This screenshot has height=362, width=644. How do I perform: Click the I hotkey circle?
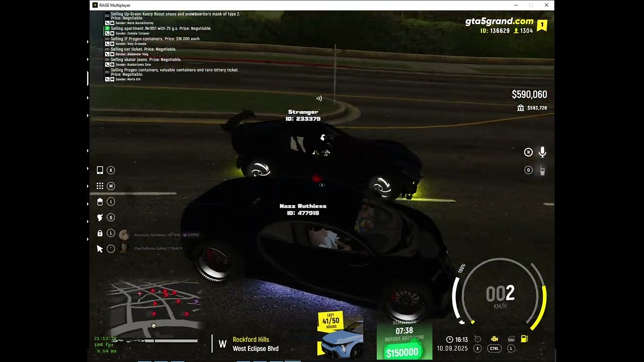click(111, 202)
